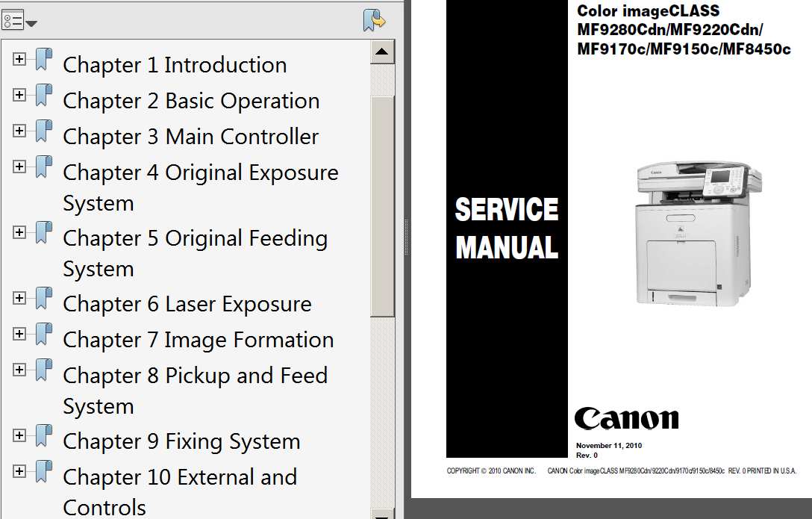Navigate to Chapter 6 Laser Exposure
This screenshot has height=519, width=812.
pos(187,304)
